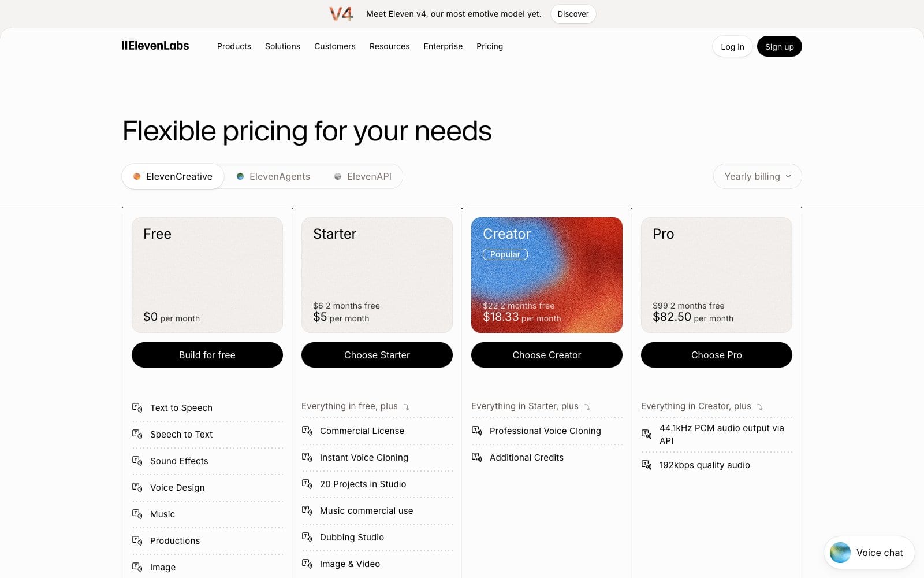The image size is (924, 578).
Task: Click the icon beside Sound Effects
Action: [137, 461]
